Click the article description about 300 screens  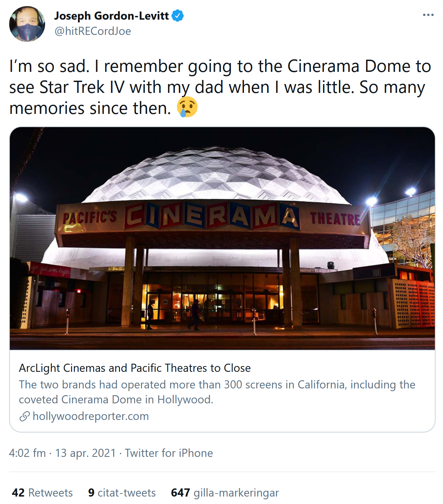(217, 392)
